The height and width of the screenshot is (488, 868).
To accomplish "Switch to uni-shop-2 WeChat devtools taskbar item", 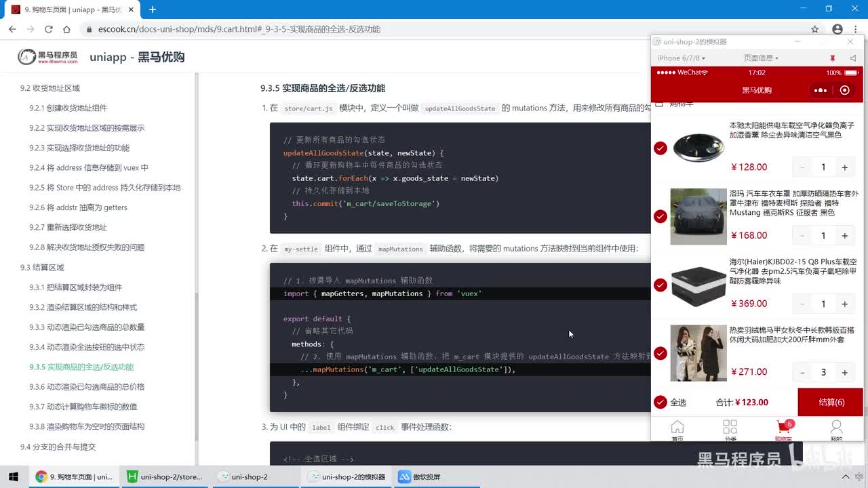I will tap(255, 476).
